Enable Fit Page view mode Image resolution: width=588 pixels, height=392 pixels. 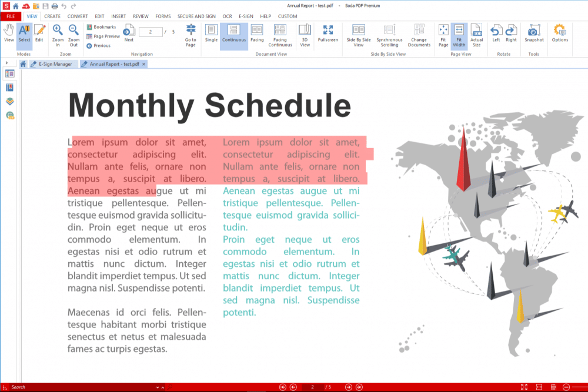click(x=443, y=34)
